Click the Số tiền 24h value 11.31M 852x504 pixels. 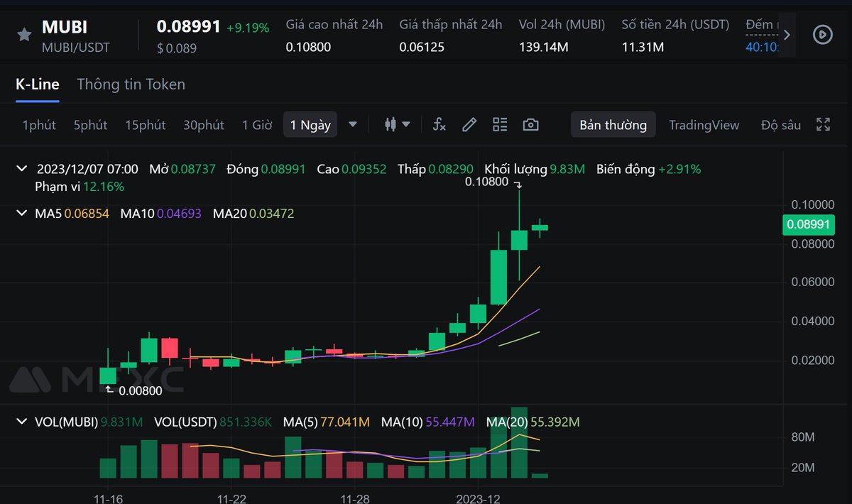tap(643, 47)
